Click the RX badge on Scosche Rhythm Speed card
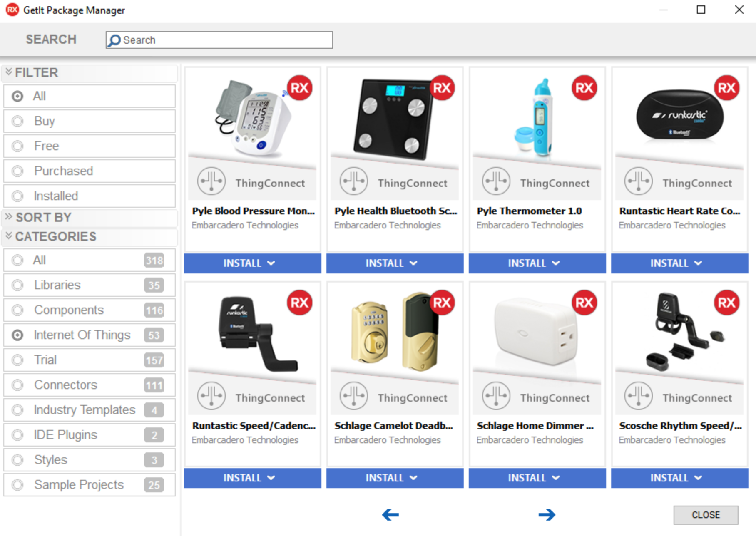 (727, 303)
